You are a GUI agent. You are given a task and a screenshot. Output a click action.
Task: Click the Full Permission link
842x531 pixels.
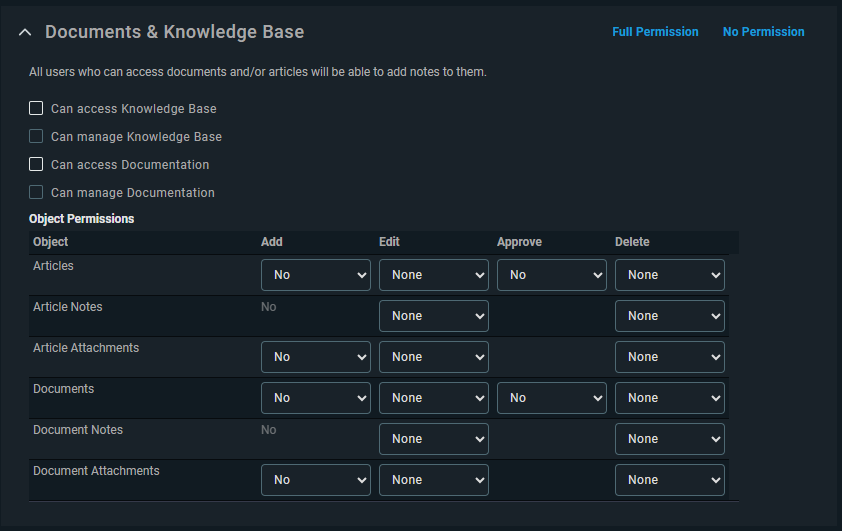[655, 32]
